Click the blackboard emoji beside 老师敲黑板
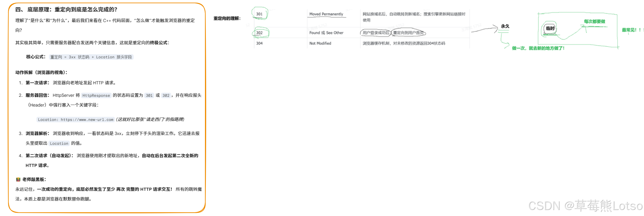 coord(18,180)
